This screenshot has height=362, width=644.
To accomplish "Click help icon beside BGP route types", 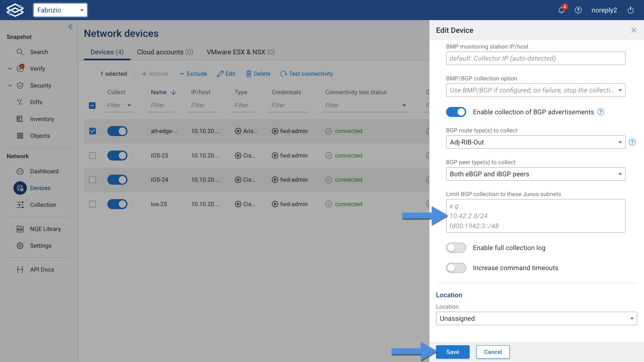I will [x=632, y=142].
